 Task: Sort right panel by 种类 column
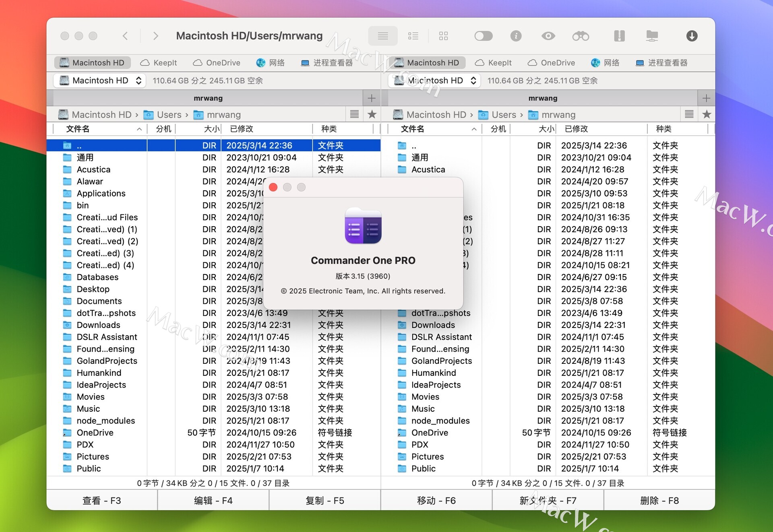678,129
